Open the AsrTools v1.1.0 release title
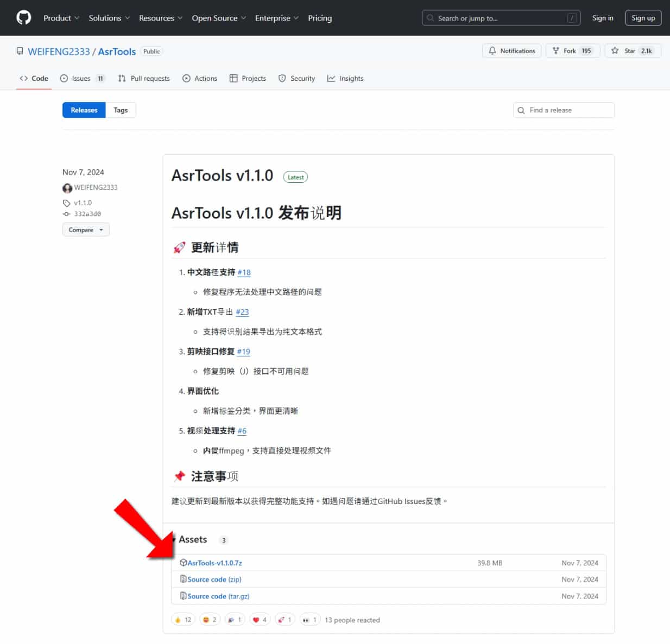The width and height of the screenshot is (670, 644). point(222,176)
